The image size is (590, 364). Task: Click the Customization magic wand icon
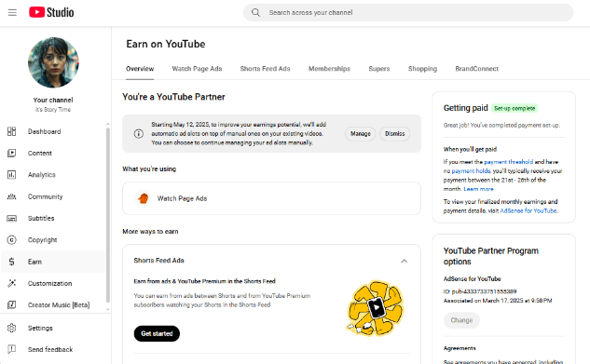pos(12,283)
